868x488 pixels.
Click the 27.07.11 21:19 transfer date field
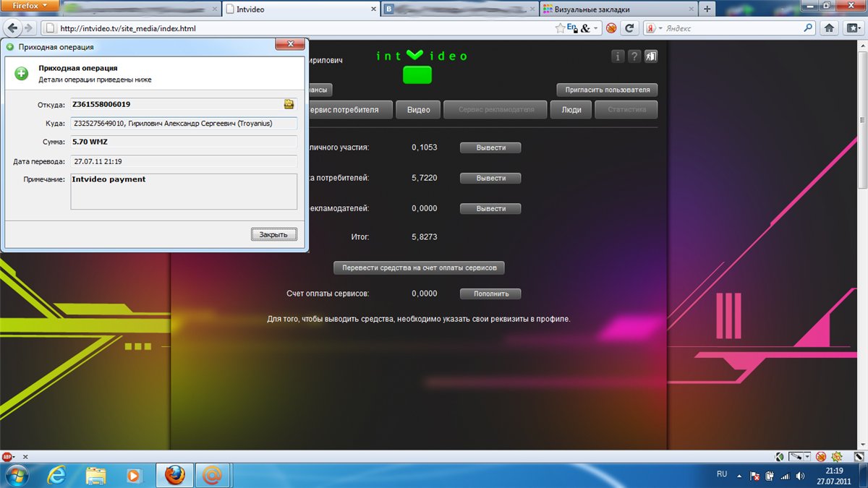point(184,160)
